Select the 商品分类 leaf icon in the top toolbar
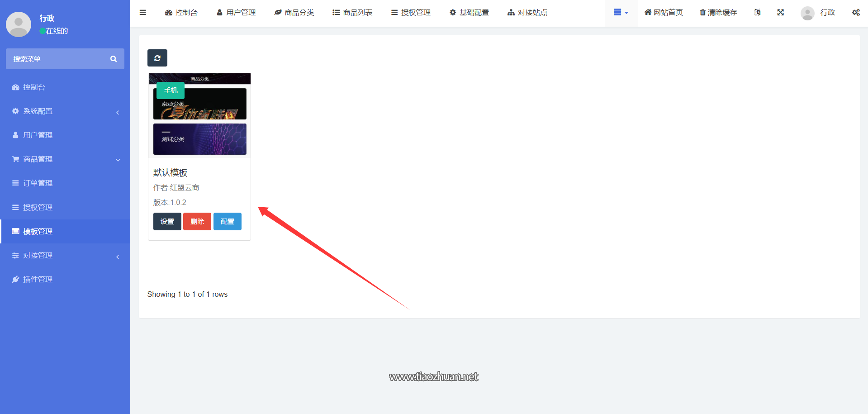Viewport: 868px width, 414px height. pos(278,12)
